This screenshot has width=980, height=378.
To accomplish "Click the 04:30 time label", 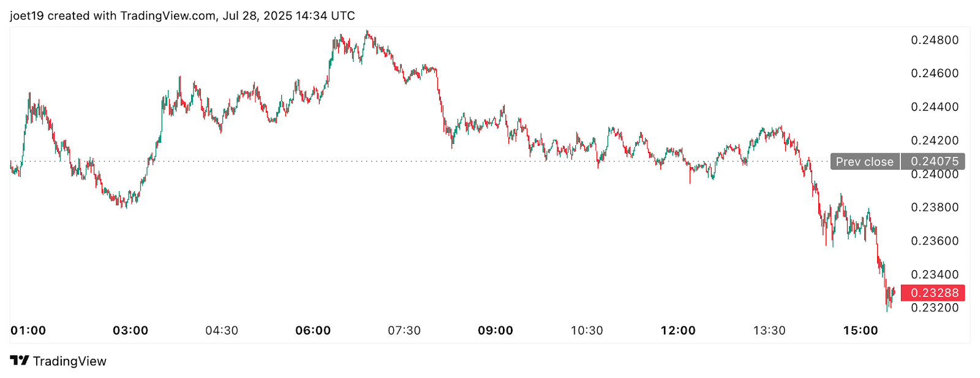I will tap(222, 331).
